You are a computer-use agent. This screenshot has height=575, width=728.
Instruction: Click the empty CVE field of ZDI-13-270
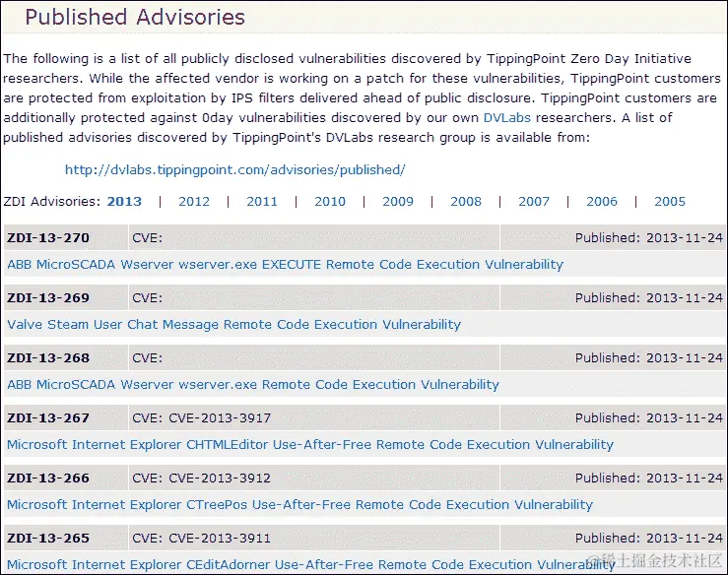tap(314, 238)
